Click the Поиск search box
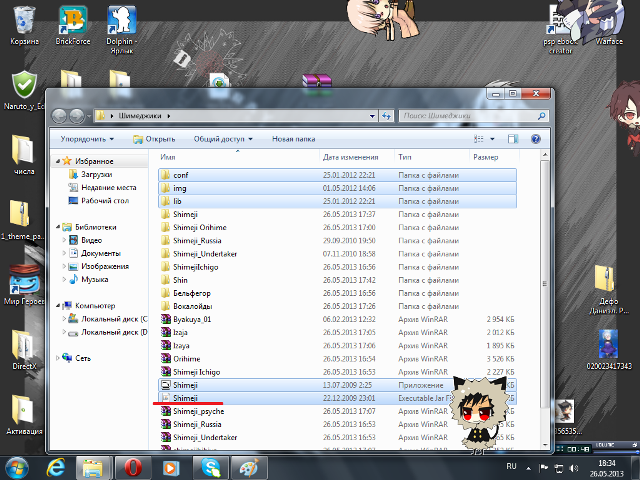640x480 pixels. pyautogui.click(x=480, y=115)
